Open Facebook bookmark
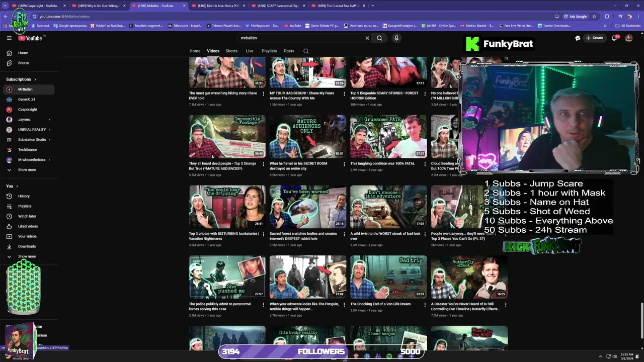This screenshot has width=644, height=362. pyautogui.click(x=40, y=26)
